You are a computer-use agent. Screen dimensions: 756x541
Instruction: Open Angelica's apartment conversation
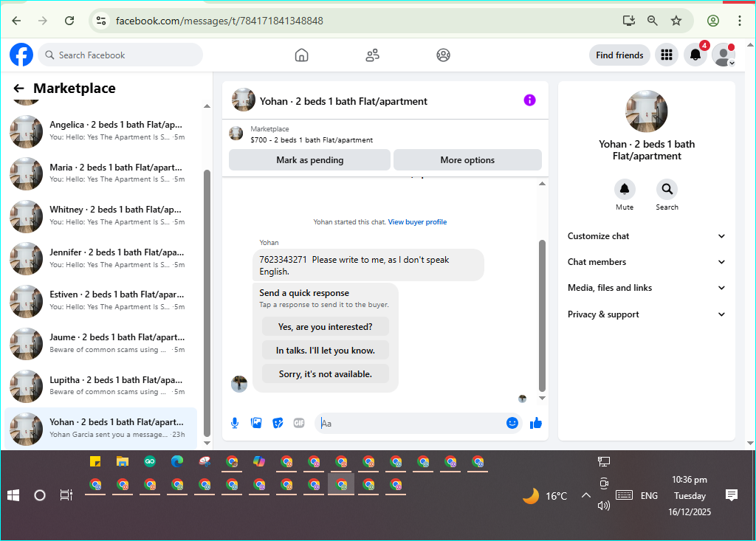click(101, 131)
